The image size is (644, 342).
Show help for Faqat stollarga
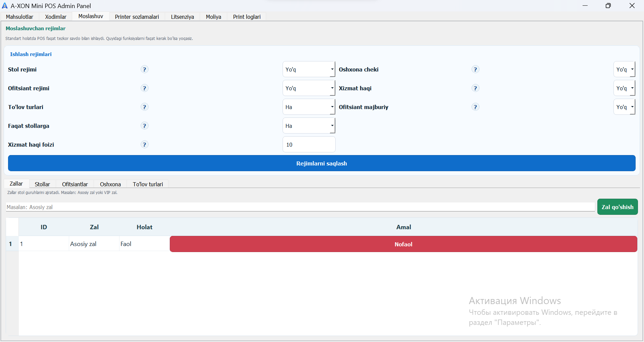tap(144, 126)
